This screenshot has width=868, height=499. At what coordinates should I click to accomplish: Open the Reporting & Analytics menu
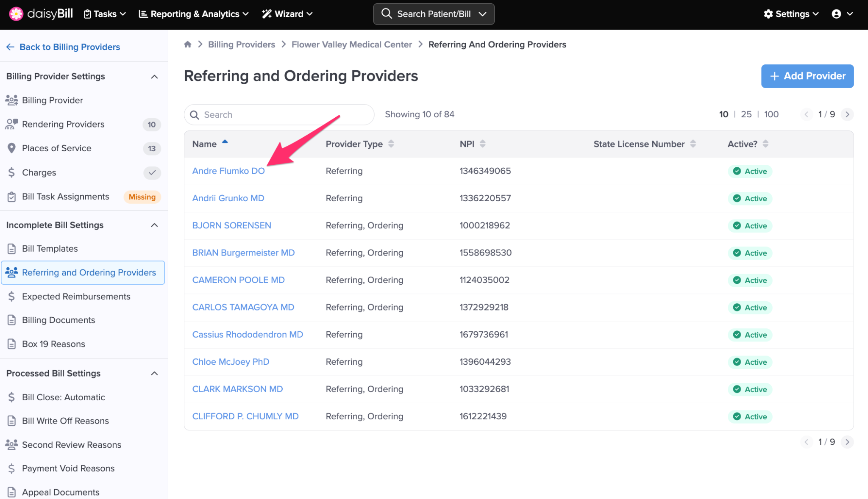[194, 14]
